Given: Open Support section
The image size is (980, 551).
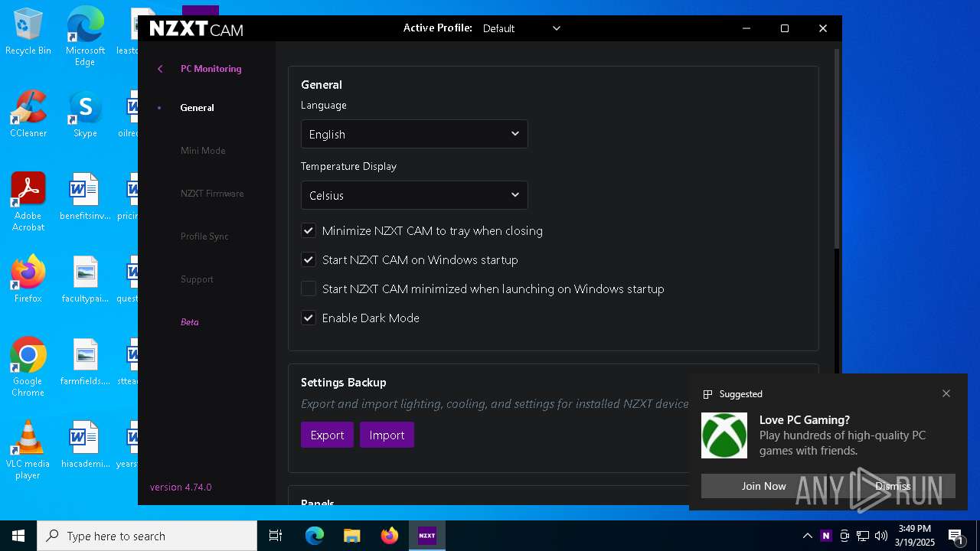Looking at the screenshot, I should (x=197, y=279).
